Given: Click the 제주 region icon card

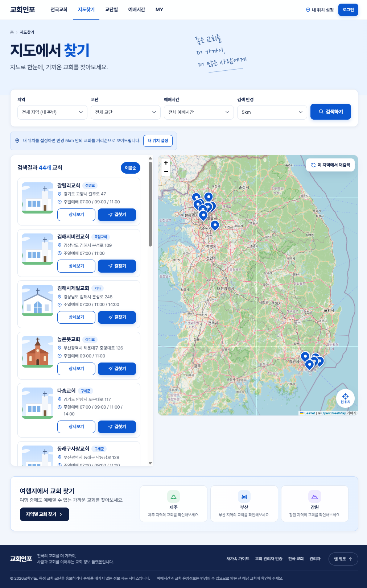Looking at the screenshot, I should coord(173,504).
